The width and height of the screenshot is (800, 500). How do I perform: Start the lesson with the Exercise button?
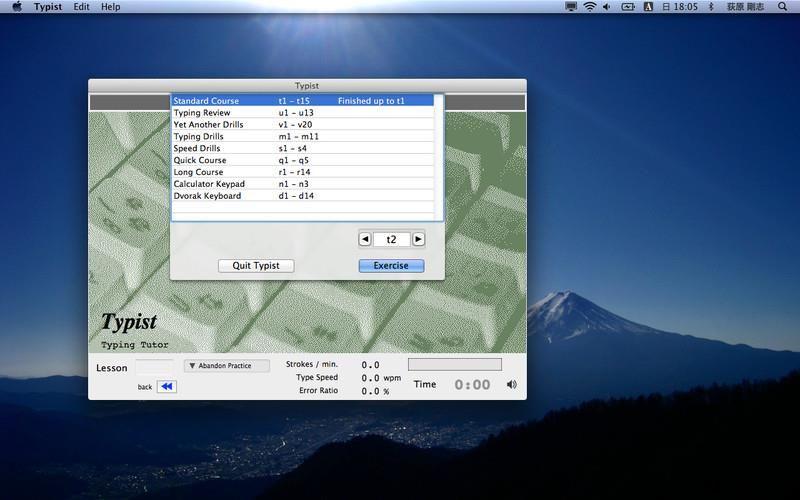point(391,266)
